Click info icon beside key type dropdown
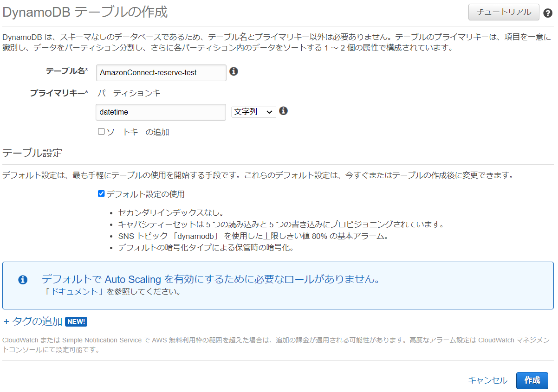This screenshot has width=558, height=392. [283, 111]
